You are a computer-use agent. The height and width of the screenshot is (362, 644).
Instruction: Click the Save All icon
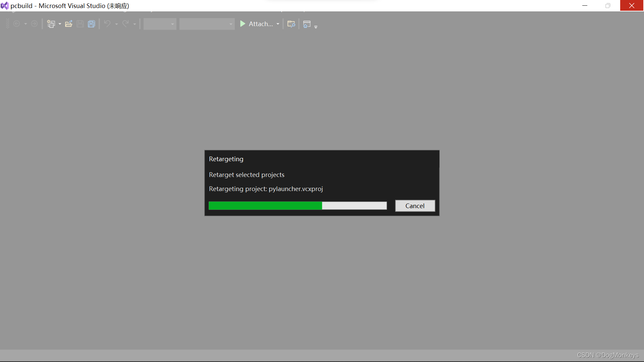[x=92, y=24]
